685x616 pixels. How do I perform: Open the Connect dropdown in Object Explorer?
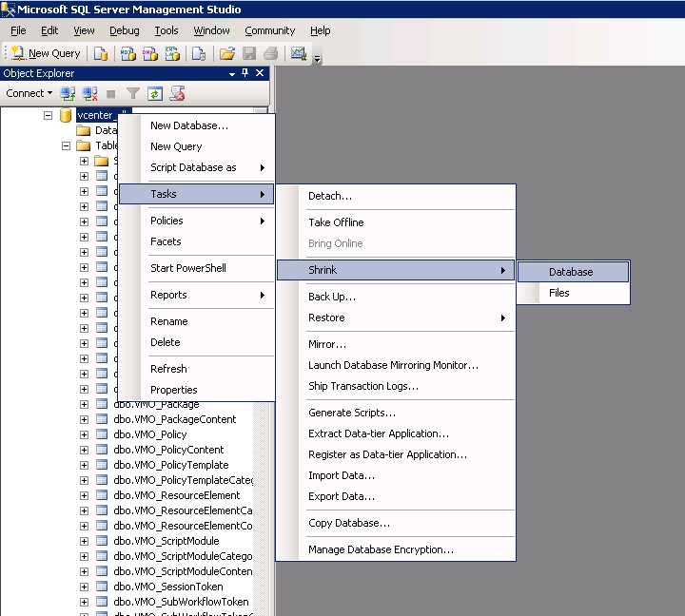click(x=29, y=93)
